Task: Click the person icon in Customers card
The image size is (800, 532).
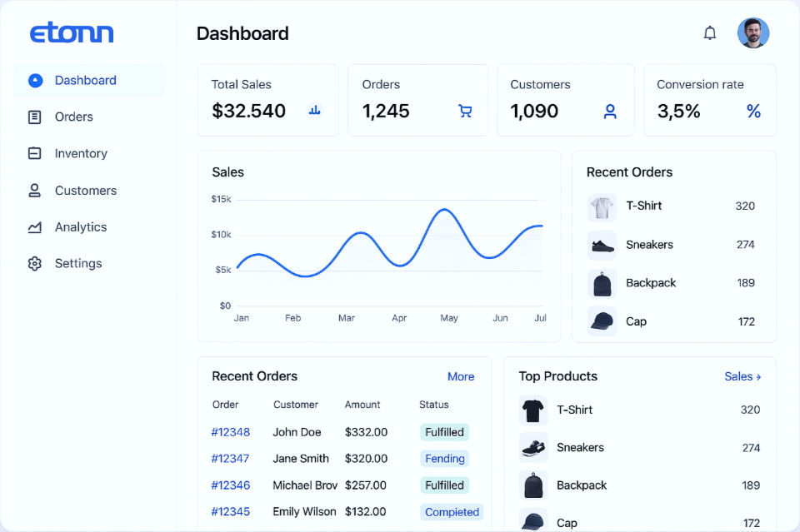Action: point(610,111)
